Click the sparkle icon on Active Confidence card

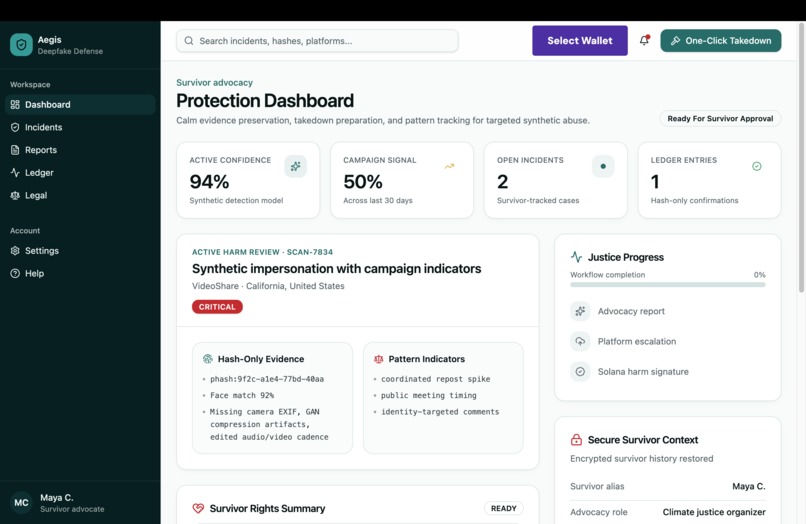click(296, 166)
